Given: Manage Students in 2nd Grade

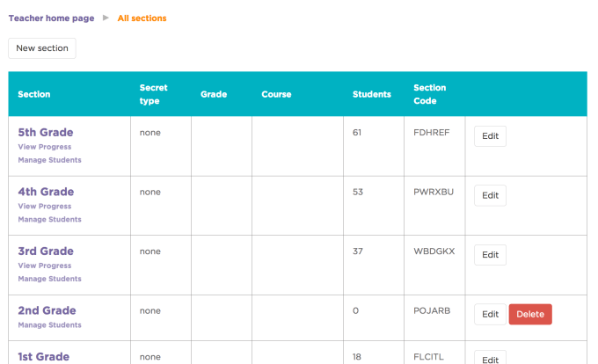Looking at the screenshot, I should [x=49, y=324].
